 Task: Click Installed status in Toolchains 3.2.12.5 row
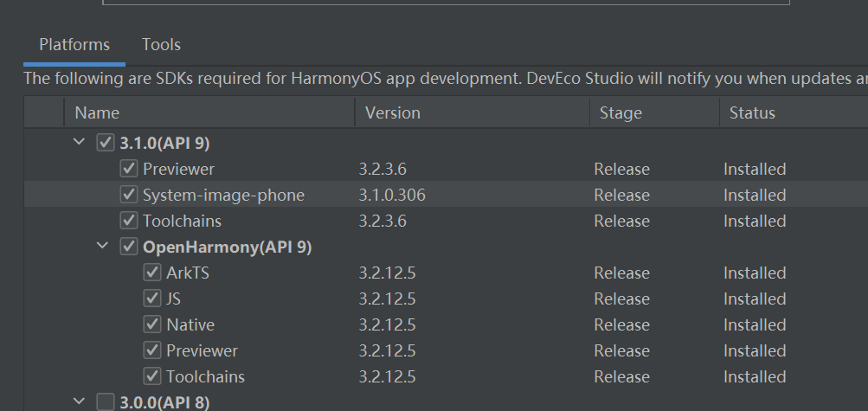(x=755, y=376)
